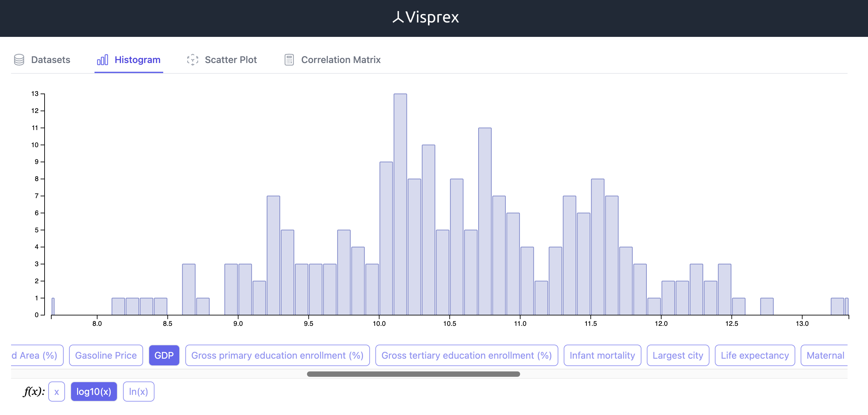868x415 pixels.
Task: Open the Correlation Matrix tab
Action: coord(332,60)
